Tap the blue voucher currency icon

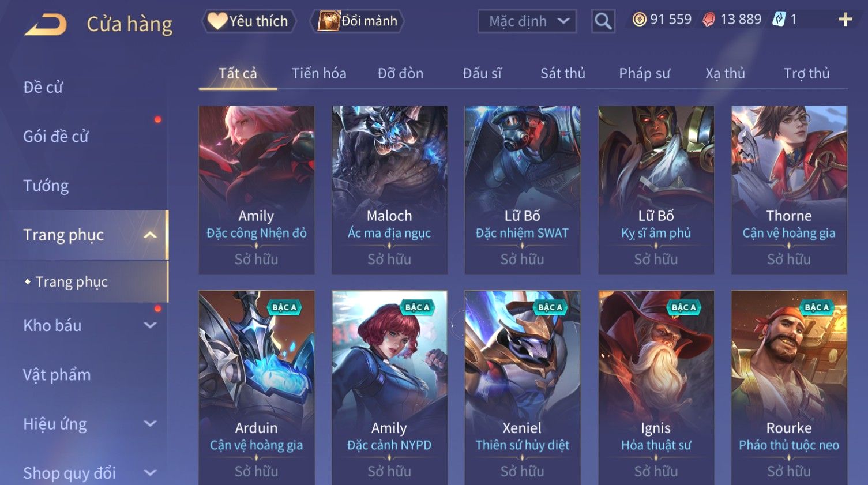[x=779, y=20]
